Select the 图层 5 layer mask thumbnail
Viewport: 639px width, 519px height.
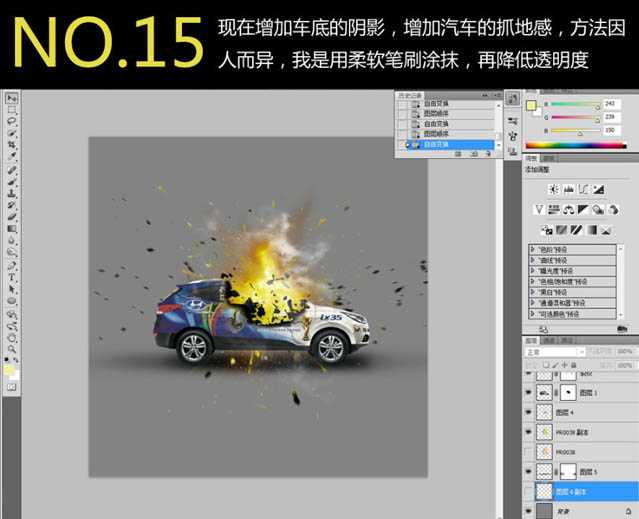pyautogui.click(x=568, y=471)
